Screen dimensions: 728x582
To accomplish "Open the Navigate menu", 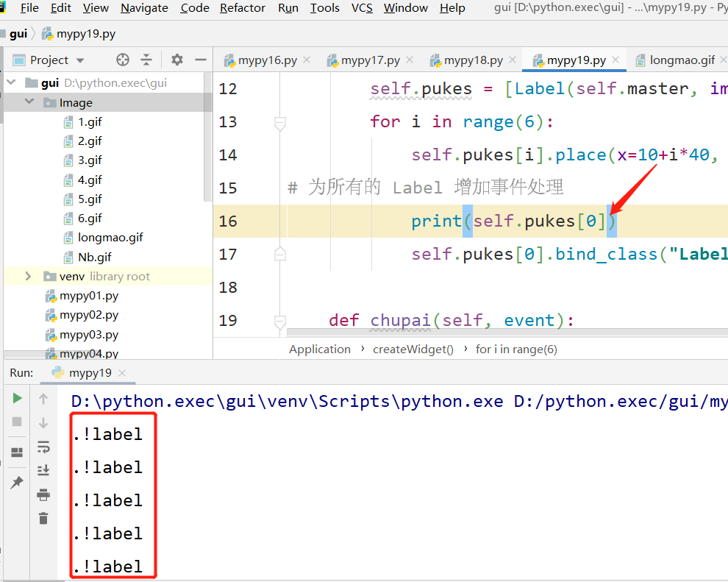I will click(144, 8).
